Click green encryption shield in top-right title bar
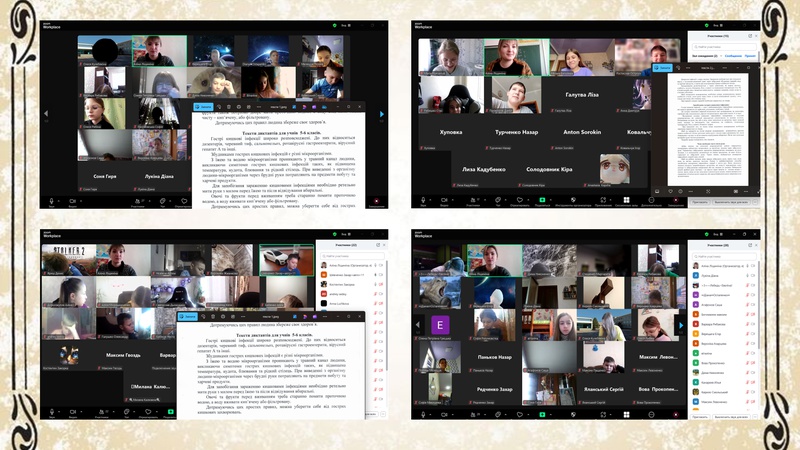800x450 pixels. pyautogui.click(x=706, y=25)
